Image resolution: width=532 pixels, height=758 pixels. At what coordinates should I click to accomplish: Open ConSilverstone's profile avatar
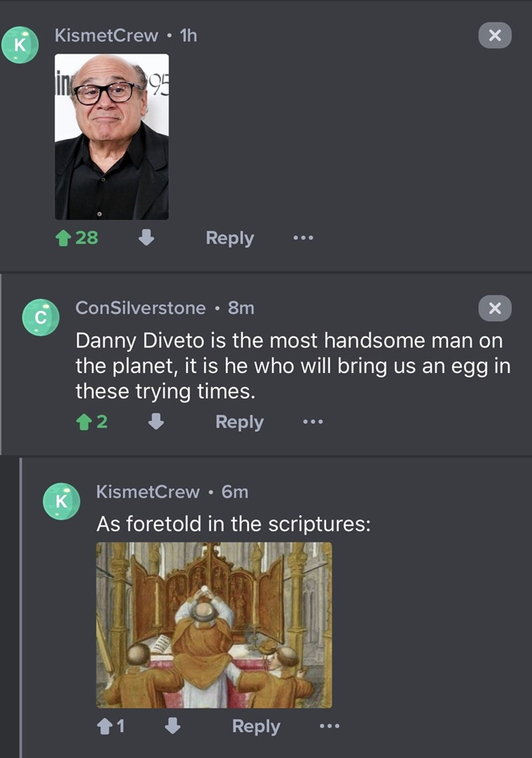point(41,317)
